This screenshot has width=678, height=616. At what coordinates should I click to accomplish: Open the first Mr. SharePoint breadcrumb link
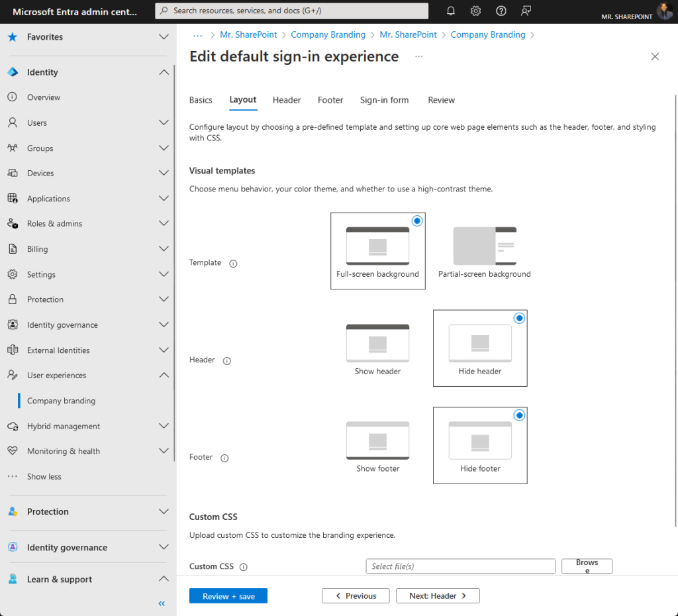[248, 34]
